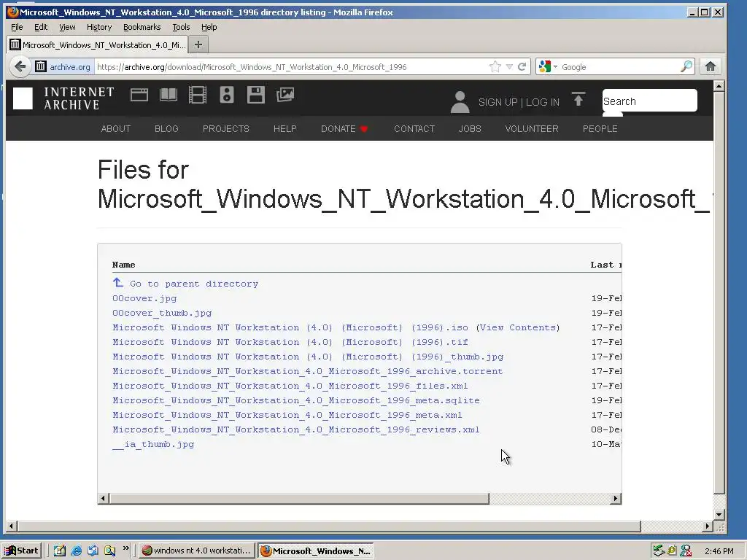Open the __ia_thumb.jpg file link
This screenshot has width=747, height=560.
153,444
